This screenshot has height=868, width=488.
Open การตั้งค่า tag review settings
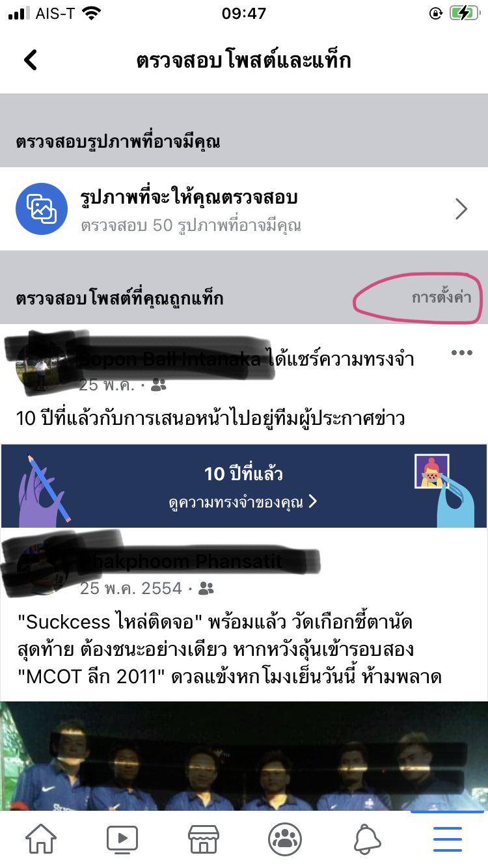[442, 298]
